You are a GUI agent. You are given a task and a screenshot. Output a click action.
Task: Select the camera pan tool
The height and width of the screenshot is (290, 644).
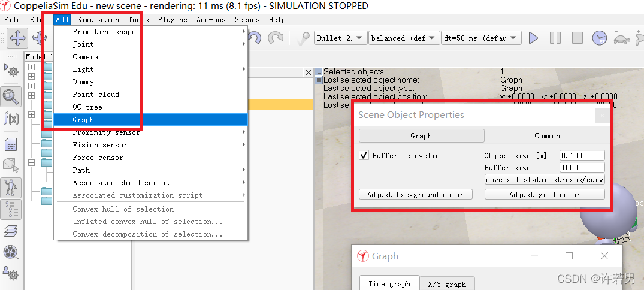click(17, 38)
